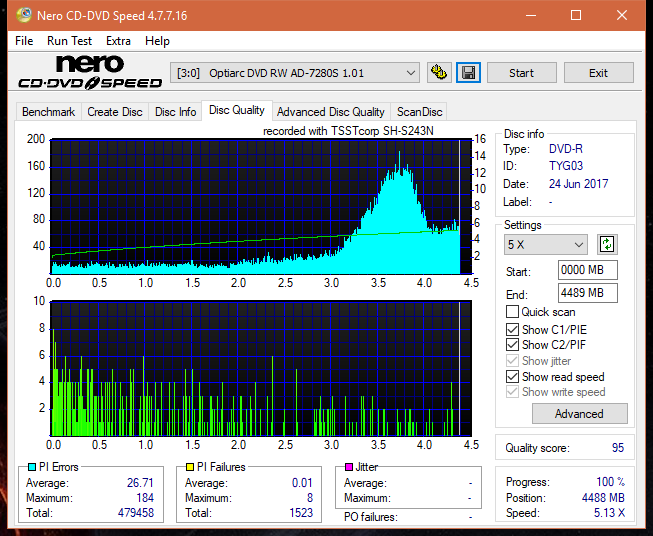Click the Position value 4488 MB
This screenshot has height=536, width=653.
(x=603, y=498)
